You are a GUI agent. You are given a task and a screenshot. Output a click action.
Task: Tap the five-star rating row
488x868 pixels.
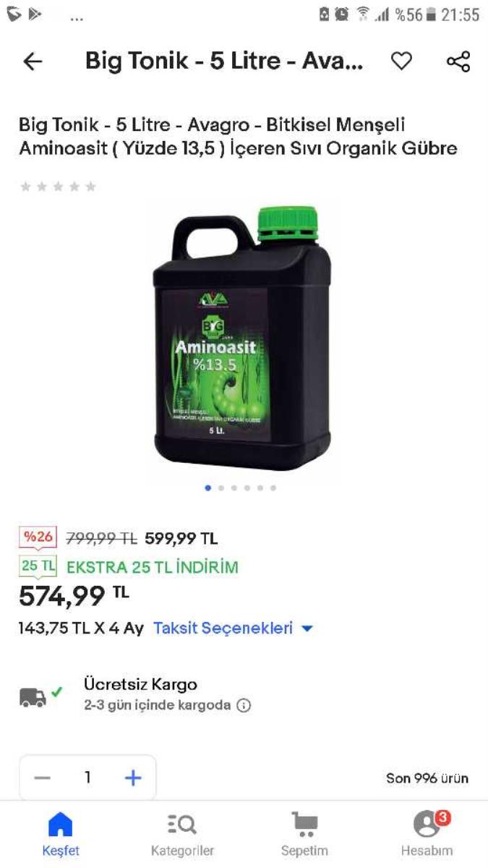tap(59, 187)
